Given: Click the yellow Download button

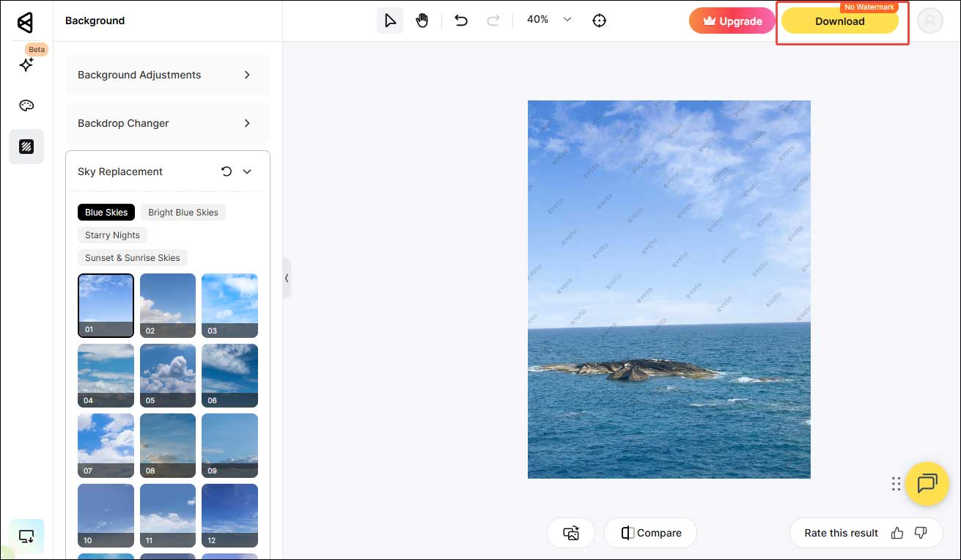Looking at the screenshot, I should pos(839,21).
